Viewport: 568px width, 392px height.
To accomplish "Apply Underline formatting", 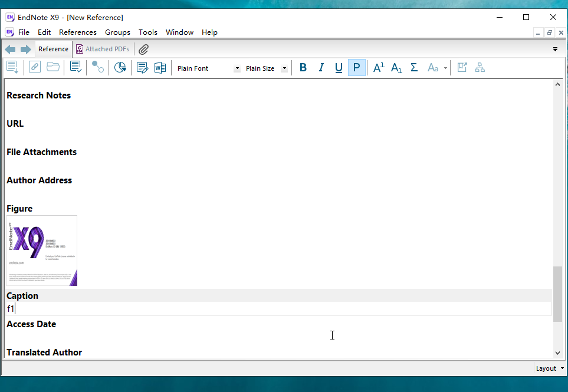I will tap(339, 68).
